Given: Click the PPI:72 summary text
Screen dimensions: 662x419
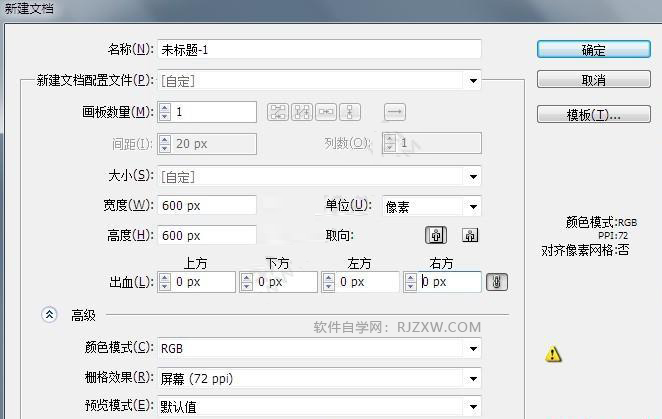Looking at the screenshot, I should (613, 236).
